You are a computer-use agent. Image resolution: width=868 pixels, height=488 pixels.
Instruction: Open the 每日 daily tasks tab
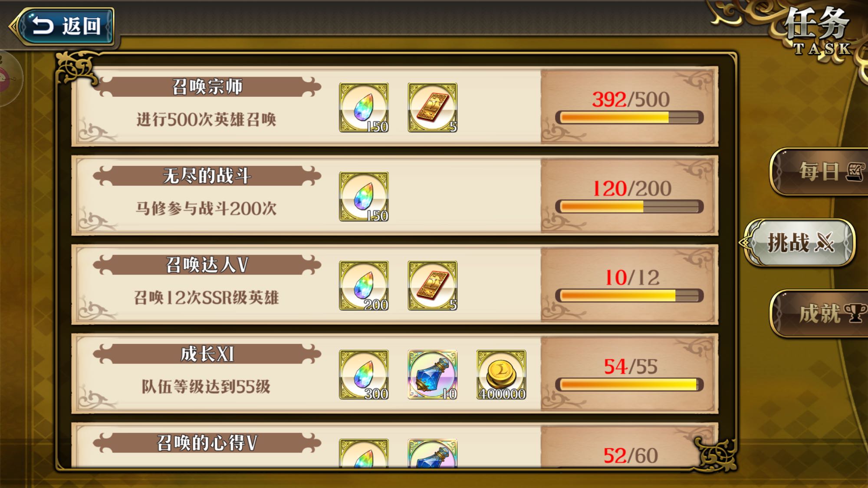pyautogui.click(x=819, y=172)
